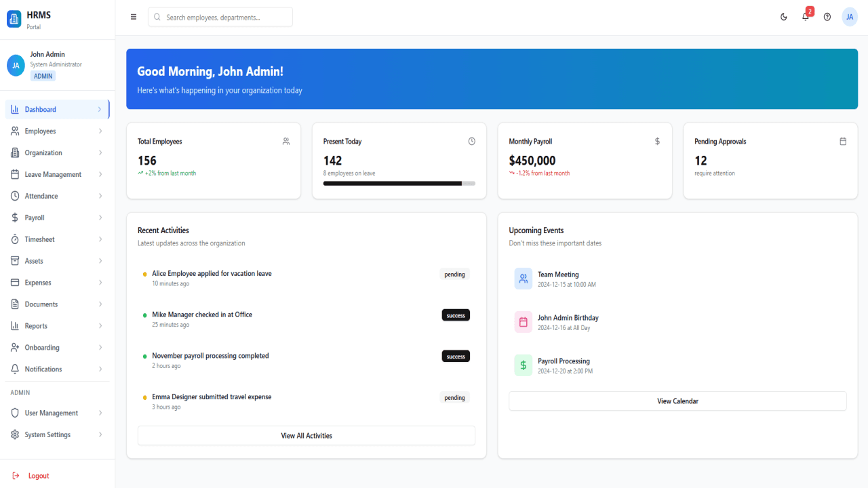Click the Attendance clock icon in the sidebar
This screenshot has width=868, height=488.
click(x=15, y=196)
